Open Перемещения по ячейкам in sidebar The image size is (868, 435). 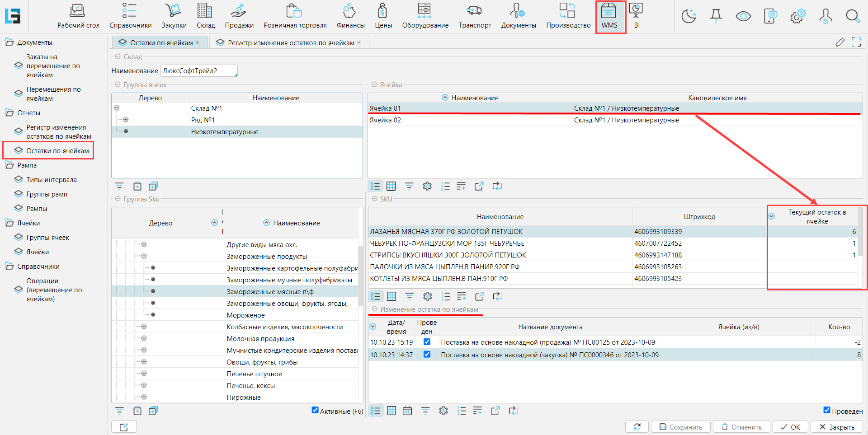click(53, 94)
